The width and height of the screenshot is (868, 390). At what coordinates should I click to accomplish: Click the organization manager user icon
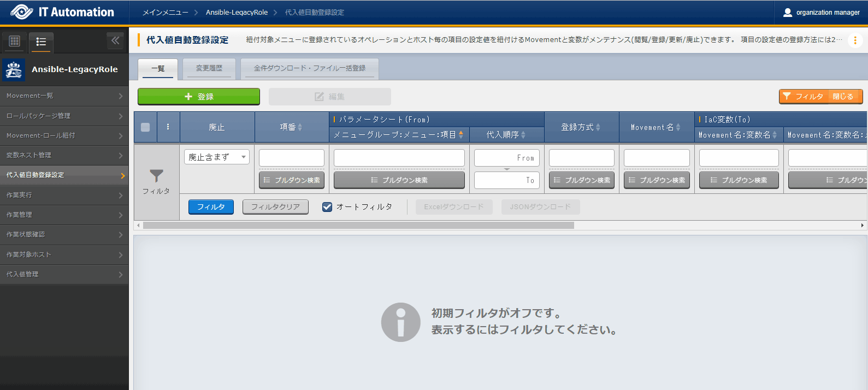pos(788,12)
